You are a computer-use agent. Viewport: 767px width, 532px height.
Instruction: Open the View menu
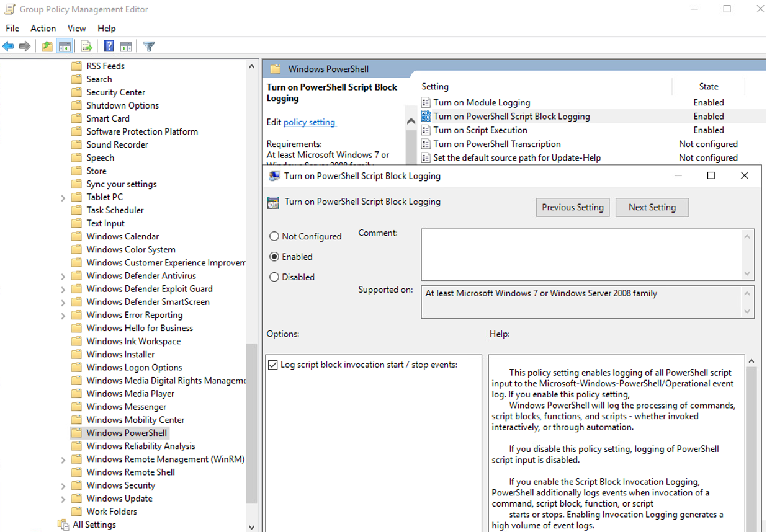coord(76,28)
